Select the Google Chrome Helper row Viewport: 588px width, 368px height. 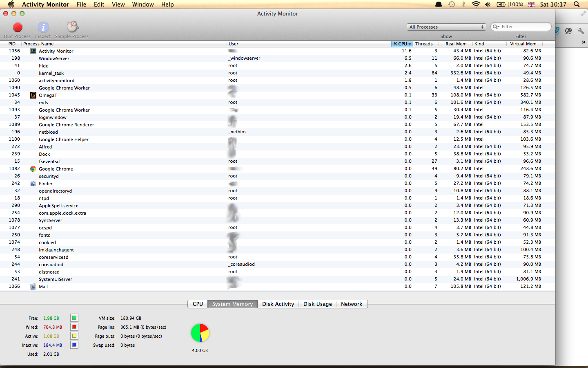(278, 139)
